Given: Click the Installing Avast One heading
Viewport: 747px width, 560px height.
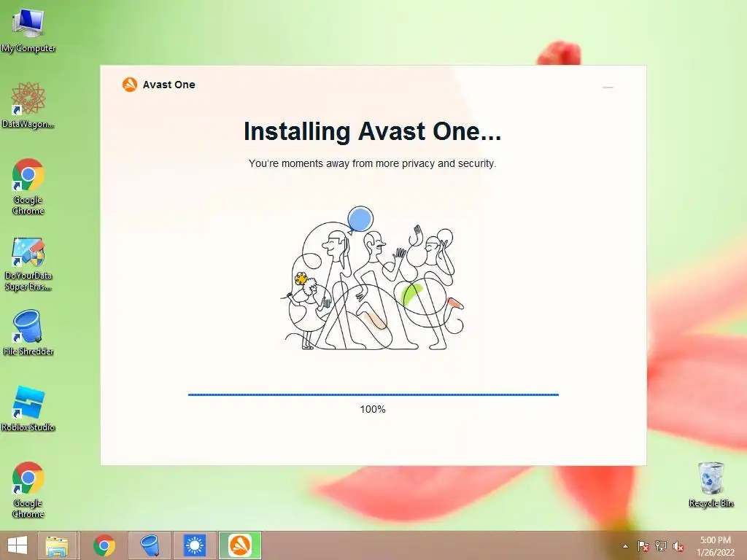Looking at the screenshot, I should [x=373, y=131].
